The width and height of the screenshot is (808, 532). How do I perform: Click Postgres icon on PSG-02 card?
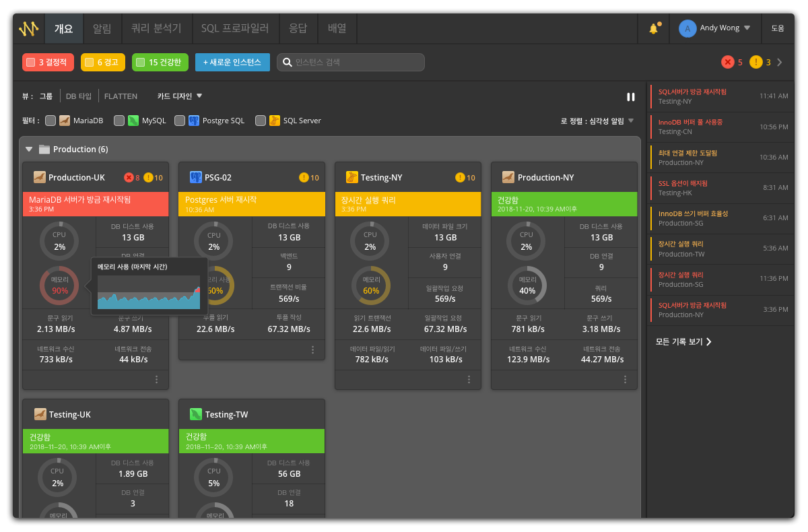pos(196,177)
